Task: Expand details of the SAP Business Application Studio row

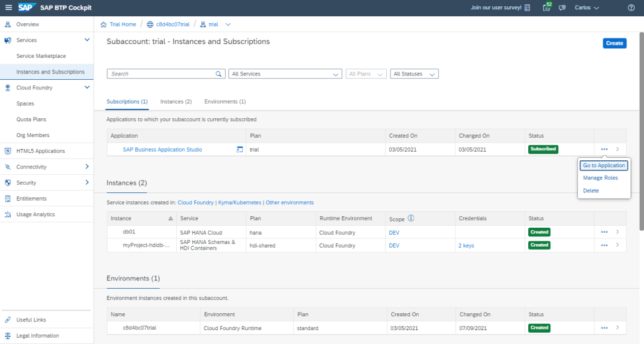Action: click(618, 150)
